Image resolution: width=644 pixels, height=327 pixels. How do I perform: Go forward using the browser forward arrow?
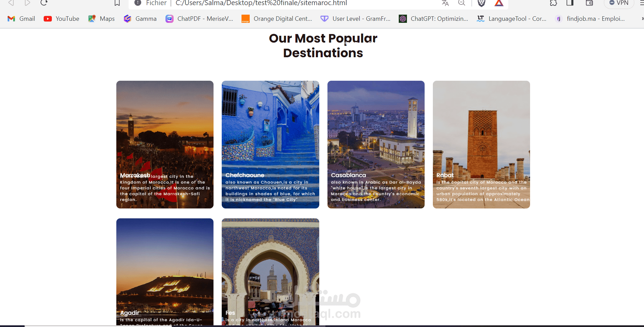27,3
